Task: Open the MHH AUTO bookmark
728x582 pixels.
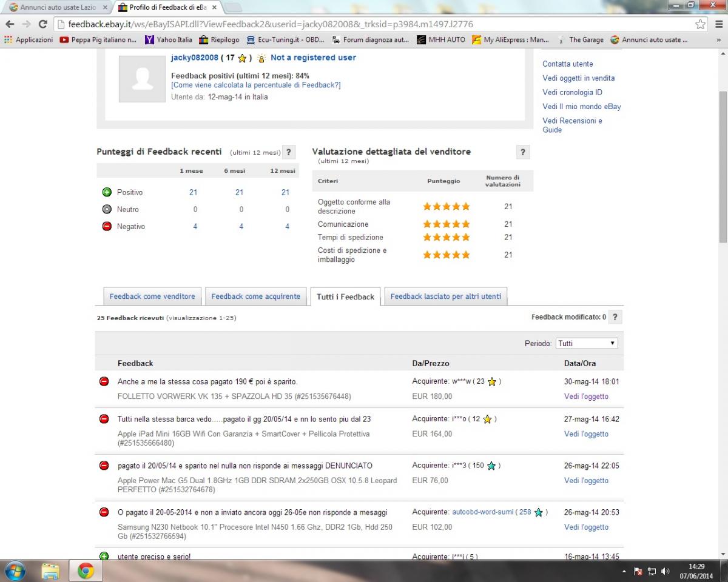Action: (441, 40)
